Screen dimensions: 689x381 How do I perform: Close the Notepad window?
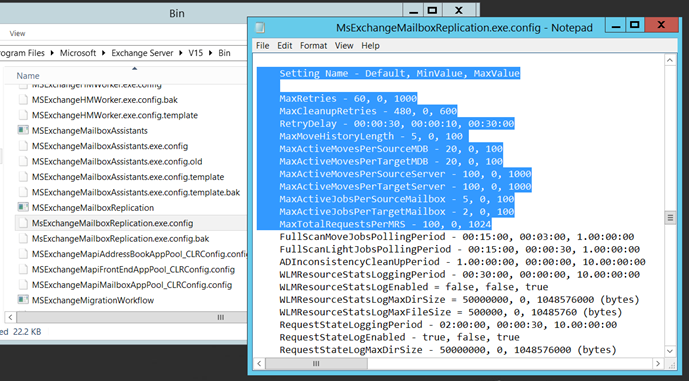point(661,25)
